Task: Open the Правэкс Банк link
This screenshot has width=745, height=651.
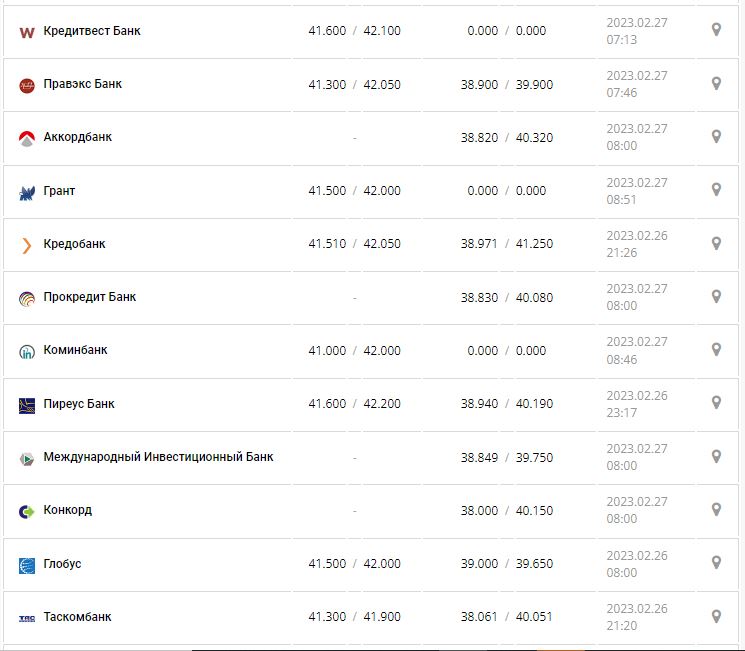Action: 83,84
